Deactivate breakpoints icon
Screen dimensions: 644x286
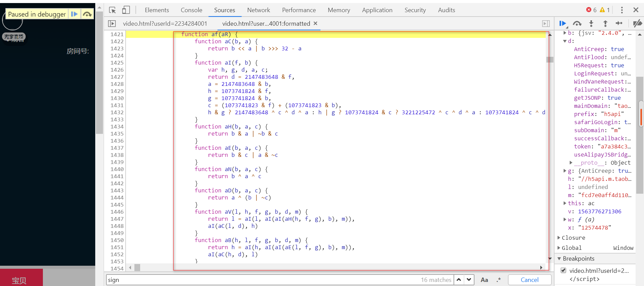[637, 23]
